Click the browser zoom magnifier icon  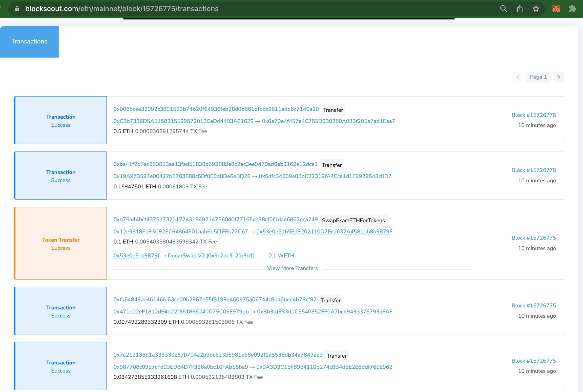(x=503, y=9)
